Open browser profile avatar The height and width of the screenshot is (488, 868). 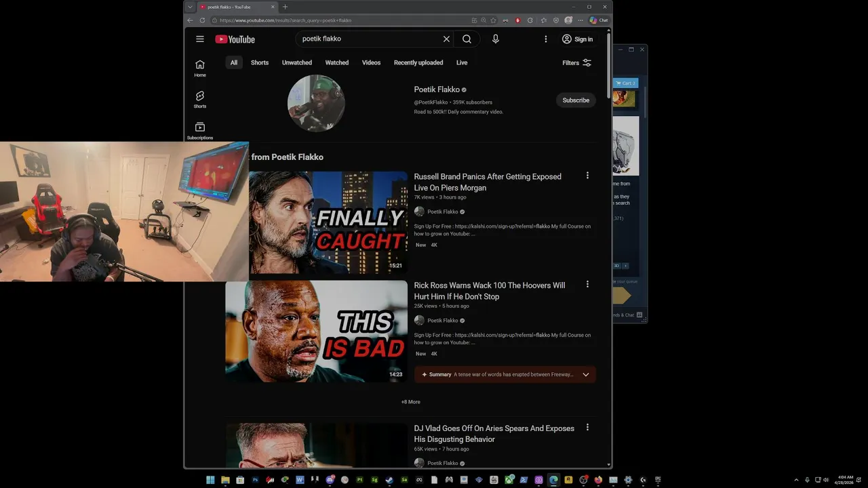(568, 20)
